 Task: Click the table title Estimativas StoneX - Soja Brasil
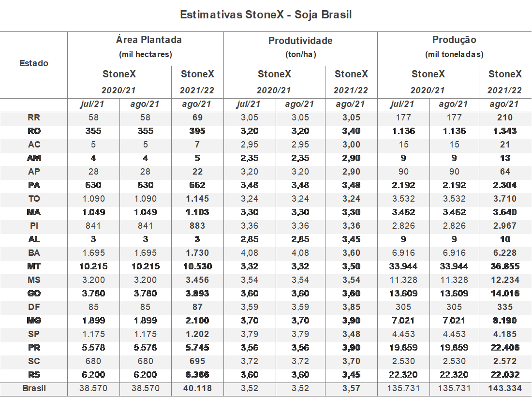(x=266, y=15)
